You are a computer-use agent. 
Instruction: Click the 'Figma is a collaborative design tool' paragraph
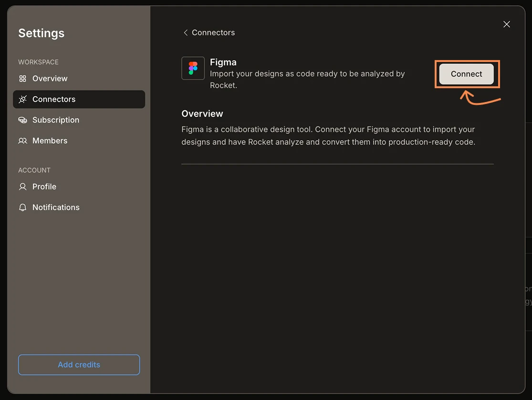tap(328, 135)
